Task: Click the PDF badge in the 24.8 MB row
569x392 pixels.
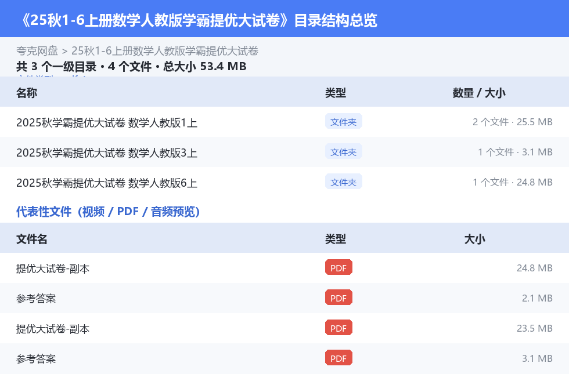Action: pos(338,268)
